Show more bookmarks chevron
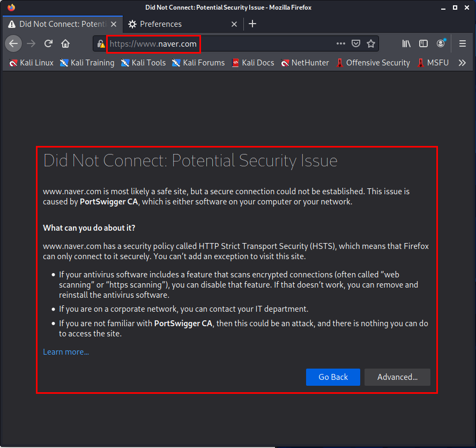The image size is (476, 448). point(462,63)
